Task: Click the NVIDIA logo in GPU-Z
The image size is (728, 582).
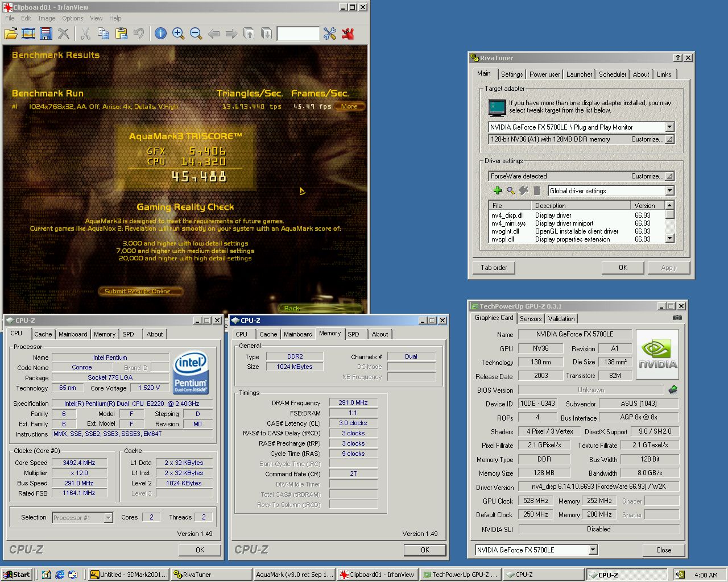Action: point(657,355)
